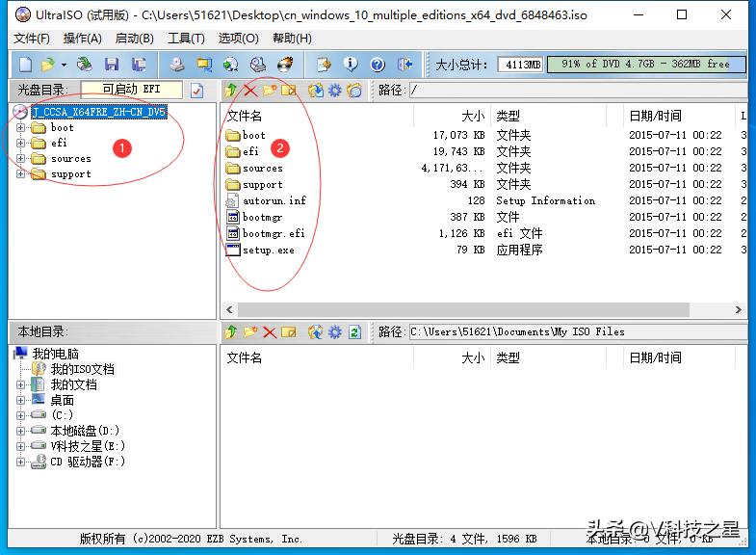The image size is (756, 555).
Task: Click green refresh icon in local pane
Action: tap(355, 331)
